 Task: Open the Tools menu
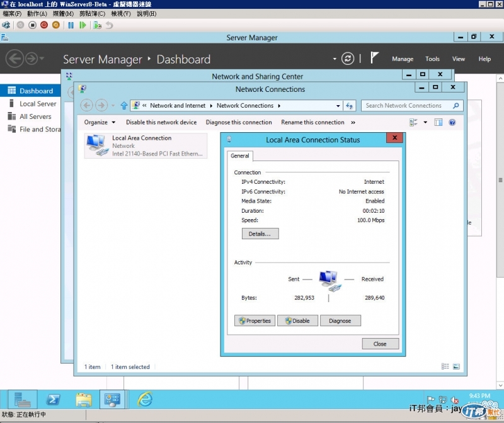(x=432, y=59)
